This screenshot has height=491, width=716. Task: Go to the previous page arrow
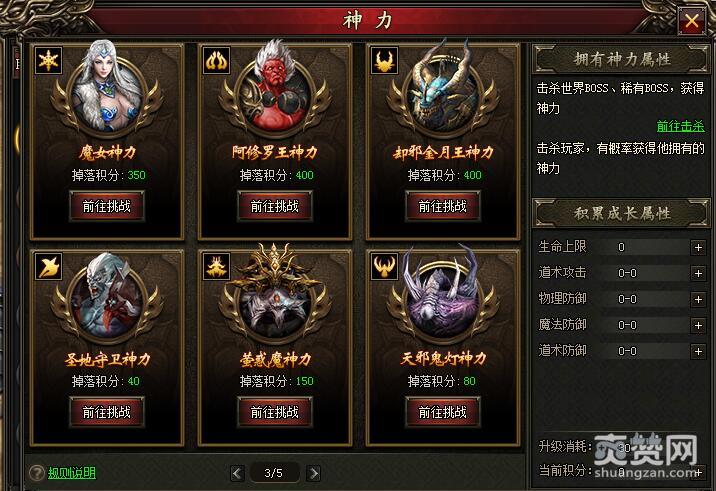237,473
